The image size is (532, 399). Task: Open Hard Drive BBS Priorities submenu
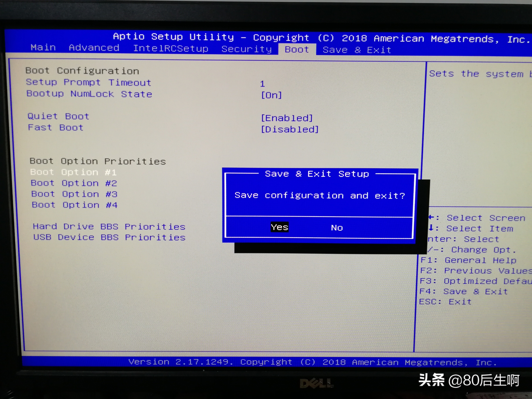click(109, 227)
